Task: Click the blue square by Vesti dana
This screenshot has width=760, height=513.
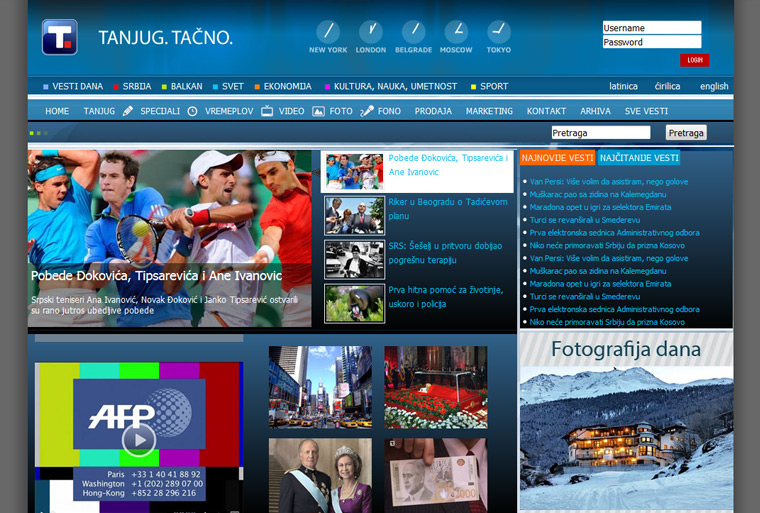Action: click(46, 87)
